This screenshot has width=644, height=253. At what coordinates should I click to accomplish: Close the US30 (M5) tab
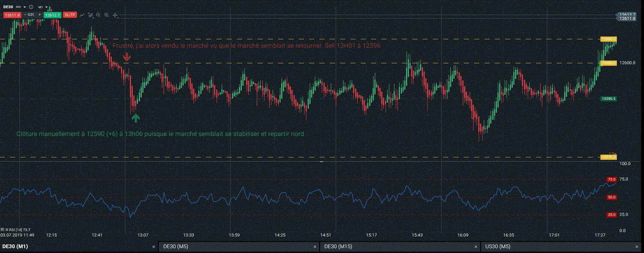[637, 247]
